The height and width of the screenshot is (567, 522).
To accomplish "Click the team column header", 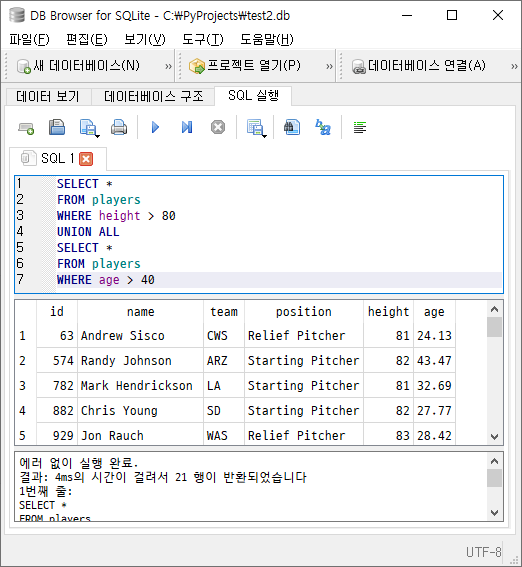I will pyautogui.click(x=224, y=311).
